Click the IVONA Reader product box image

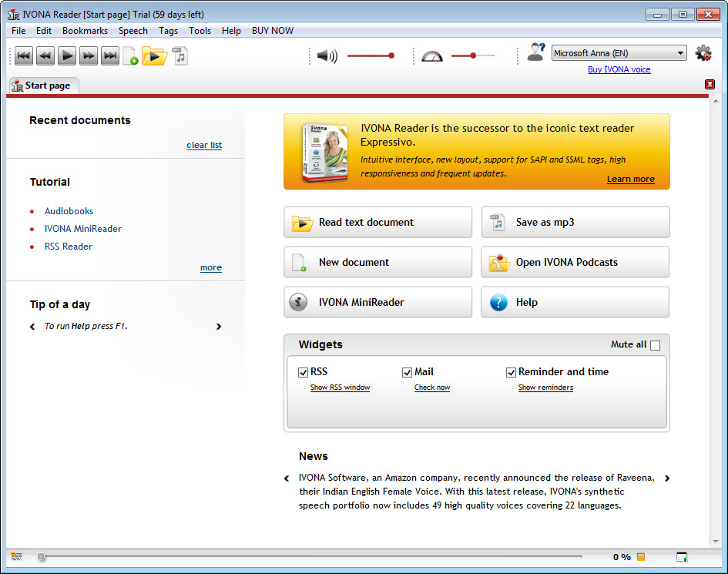324,153
